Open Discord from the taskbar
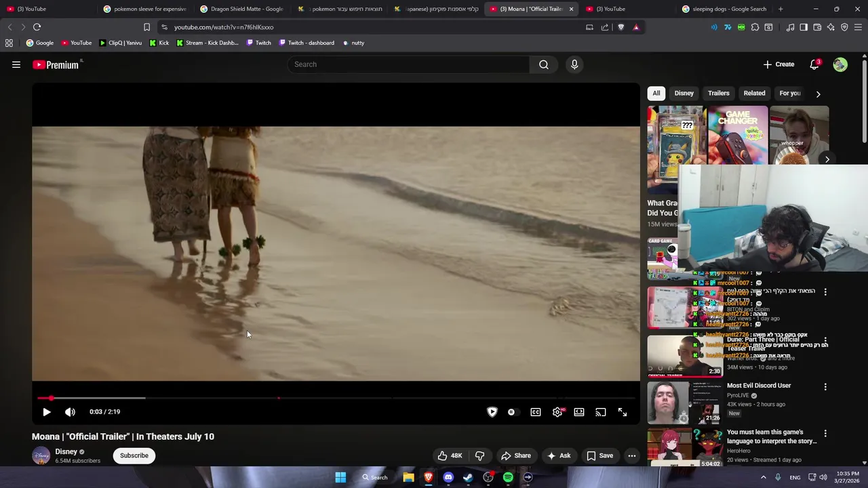 click(x=448, y=477)
